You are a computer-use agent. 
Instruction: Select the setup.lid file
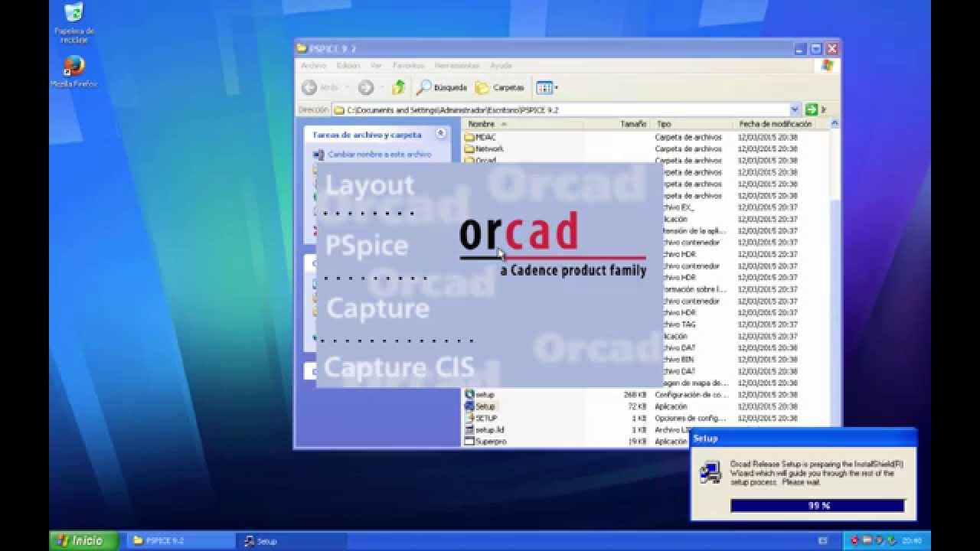(484, 429)
